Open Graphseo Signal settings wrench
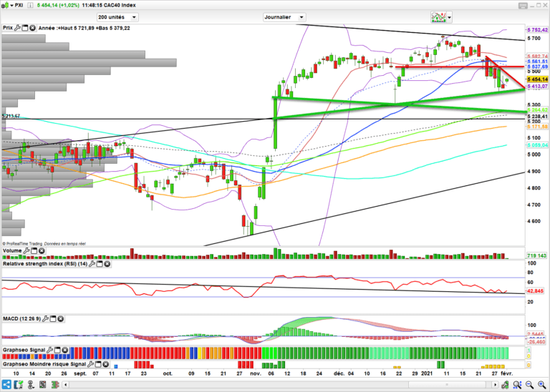 click(x=51, y=351)
